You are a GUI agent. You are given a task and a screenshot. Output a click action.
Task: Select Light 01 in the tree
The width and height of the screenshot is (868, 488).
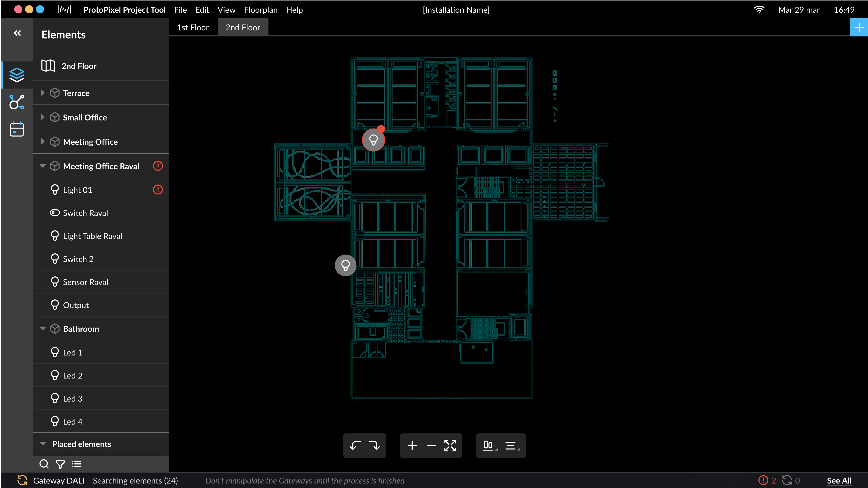[101, 190]
